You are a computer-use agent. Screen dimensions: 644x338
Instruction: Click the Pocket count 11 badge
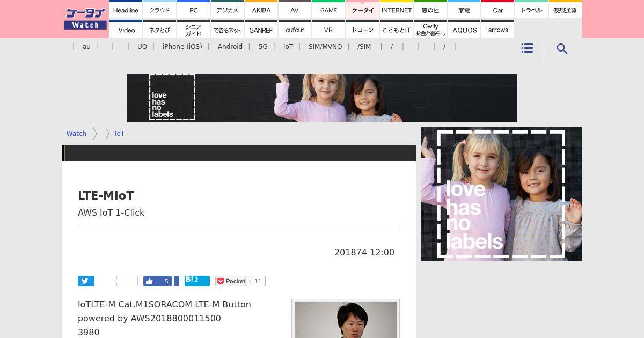point(258,281)
